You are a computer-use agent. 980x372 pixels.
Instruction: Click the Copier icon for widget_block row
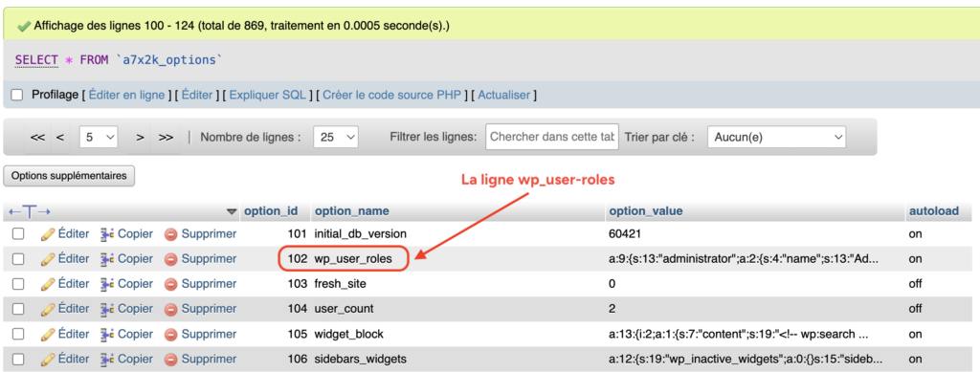[107, 334]
